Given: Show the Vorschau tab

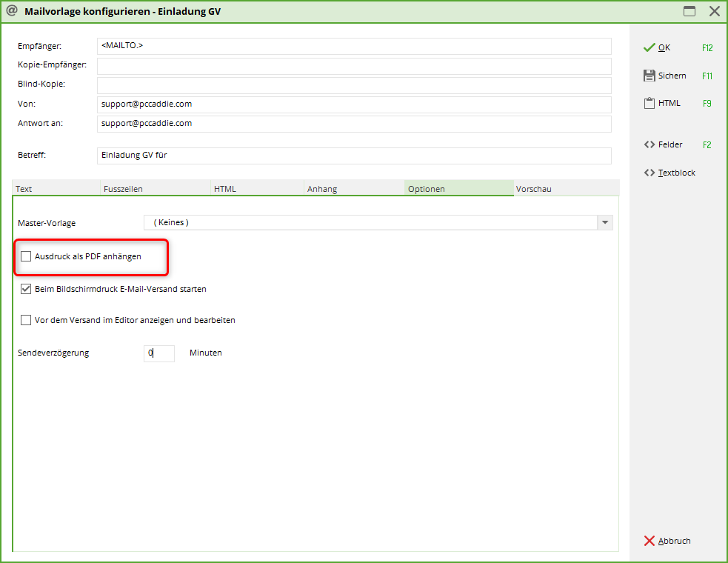Looking at the screenshot, I should pyautogui.click(x=565, y=189).
